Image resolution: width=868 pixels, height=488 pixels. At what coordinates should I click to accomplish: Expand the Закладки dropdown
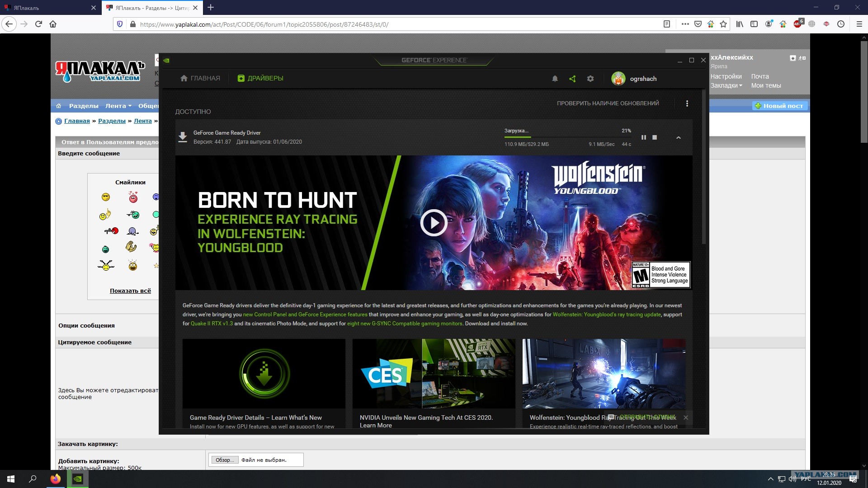(x=726, y=85)
